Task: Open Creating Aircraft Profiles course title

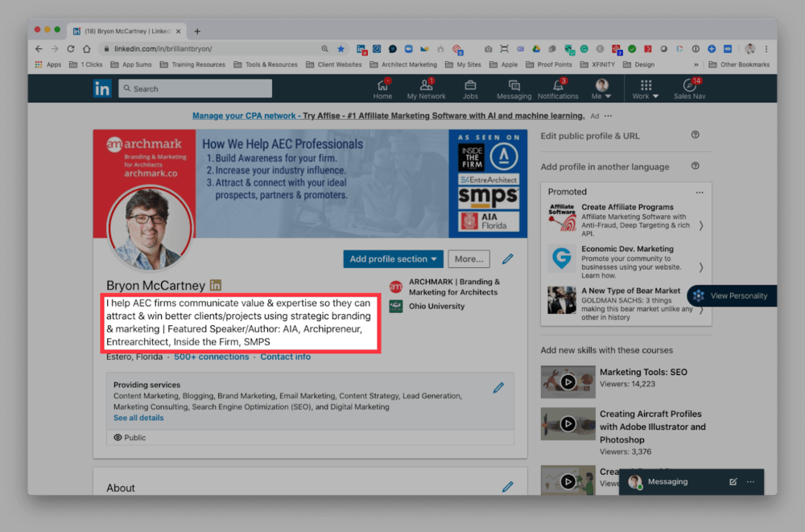Action: point(653,427)
